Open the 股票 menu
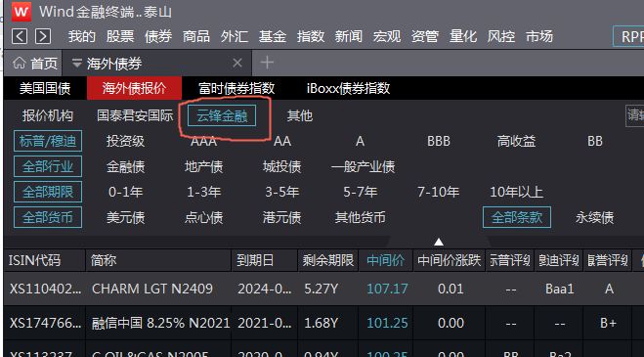 pos(120,36)
